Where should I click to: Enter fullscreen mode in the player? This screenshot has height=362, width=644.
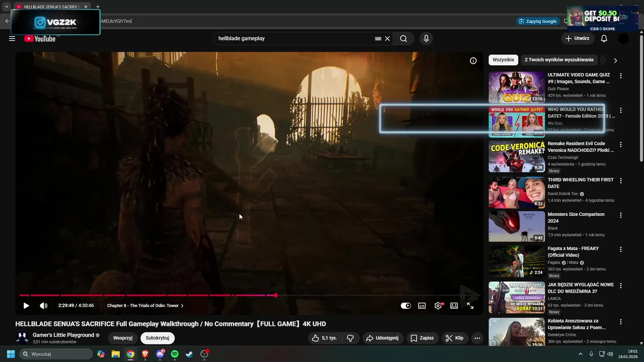[470, 306]
